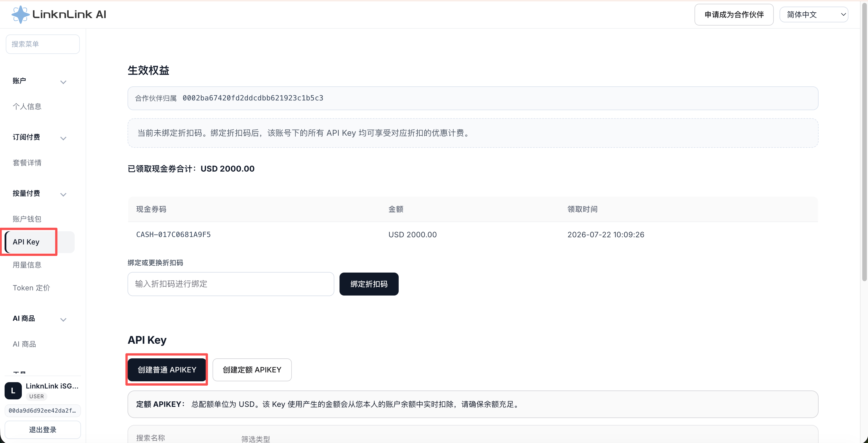Collapse the 按量付费 section chevron
Viewport: 868px width, 443px height.
click(63, 194)
